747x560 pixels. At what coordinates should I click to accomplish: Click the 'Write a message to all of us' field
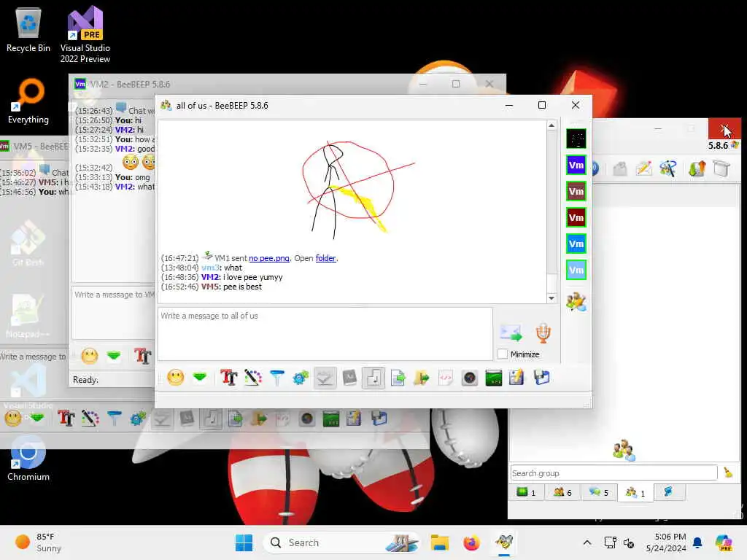(325, 334)
